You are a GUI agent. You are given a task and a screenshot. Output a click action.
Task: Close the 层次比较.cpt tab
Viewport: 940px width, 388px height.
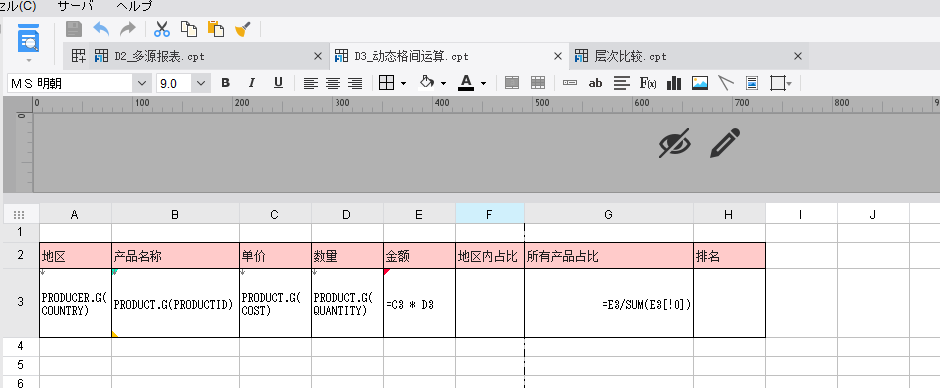tap(798, 56)
